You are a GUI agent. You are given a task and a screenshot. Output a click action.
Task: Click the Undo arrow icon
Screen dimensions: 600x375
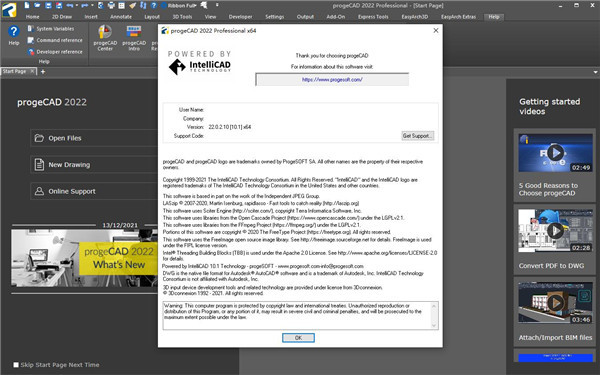[70, 5]
